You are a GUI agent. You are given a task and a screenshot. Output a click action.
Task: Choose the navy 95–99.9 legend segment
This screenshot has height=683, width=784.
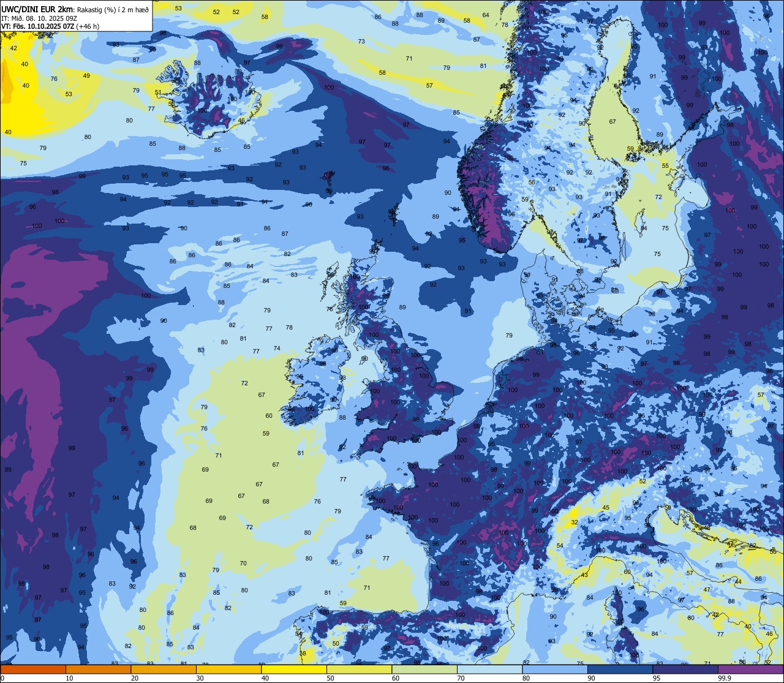coord(685,669)
